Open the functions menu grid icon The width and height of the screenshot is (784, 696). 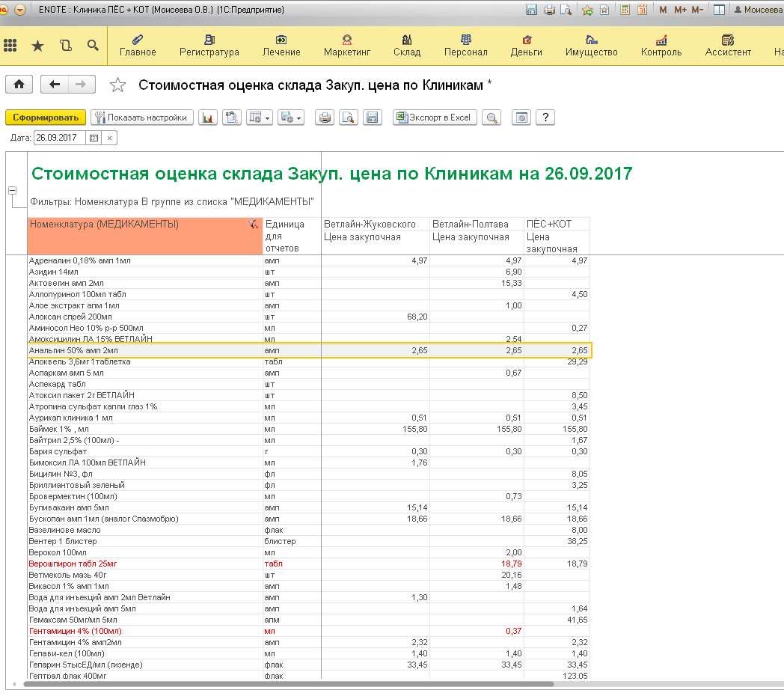click(x=10, y=46)
